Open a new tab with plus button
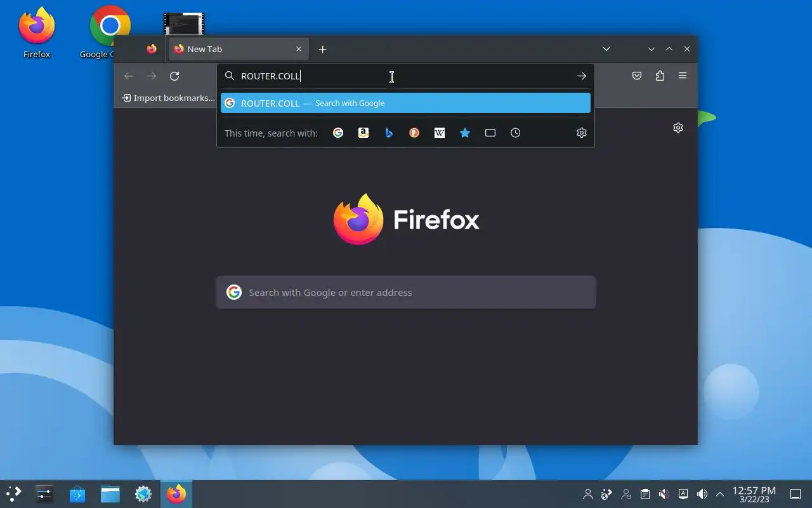 coord(322,49)
